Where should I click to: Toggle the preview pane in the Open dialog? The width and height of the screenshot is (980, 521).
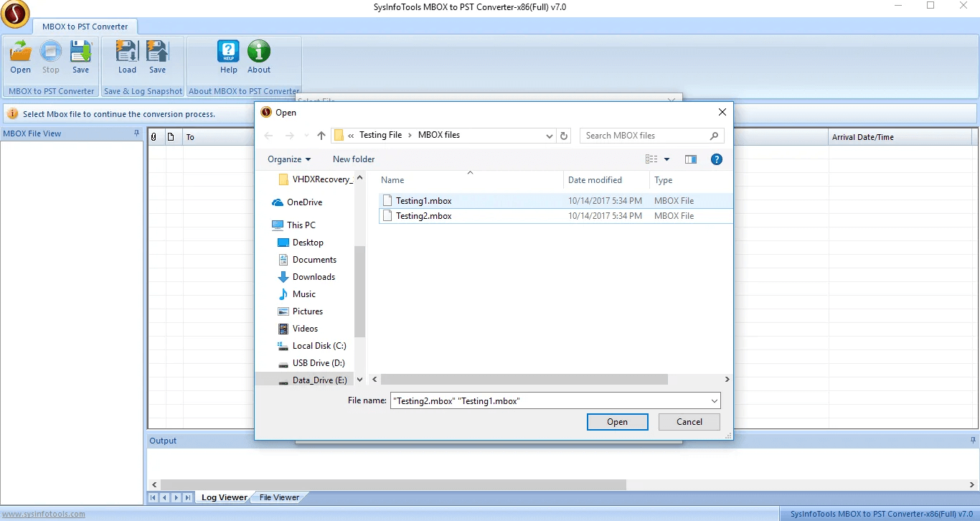point(690,159)
